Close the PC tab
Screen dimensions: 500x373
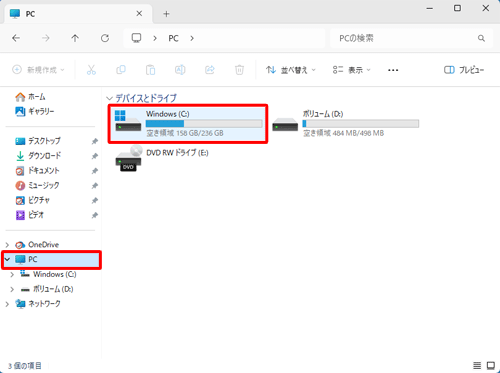click(x=139, y=14)
